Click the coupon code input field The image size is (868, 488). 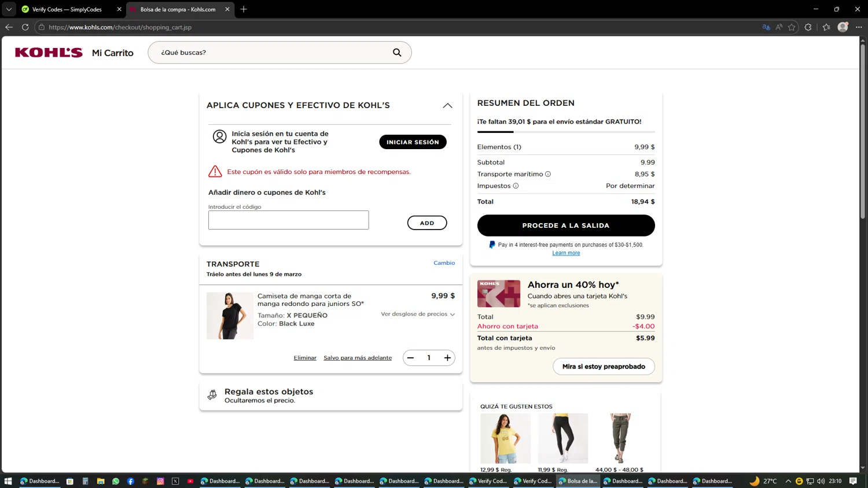[x=288, y=220]
